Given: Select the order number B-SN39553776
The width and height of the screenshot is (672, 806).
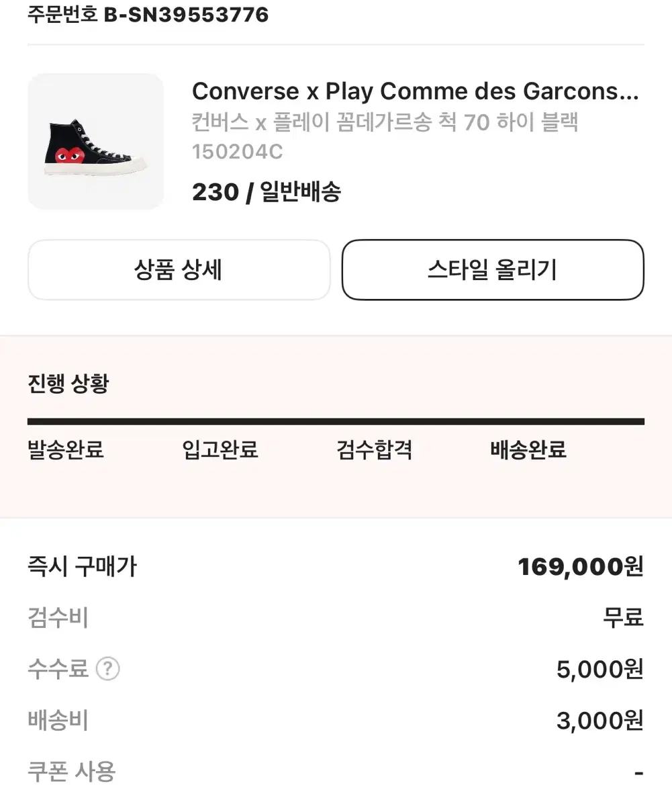Looking at the screenshot, I should 185,15.
